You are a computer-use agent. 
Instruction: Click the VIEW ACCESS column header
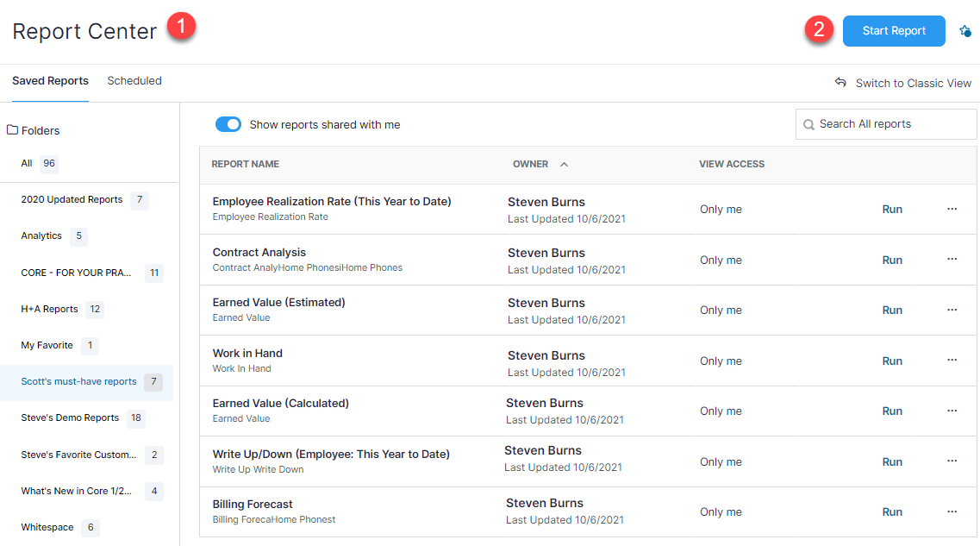(x=731, y=164)
